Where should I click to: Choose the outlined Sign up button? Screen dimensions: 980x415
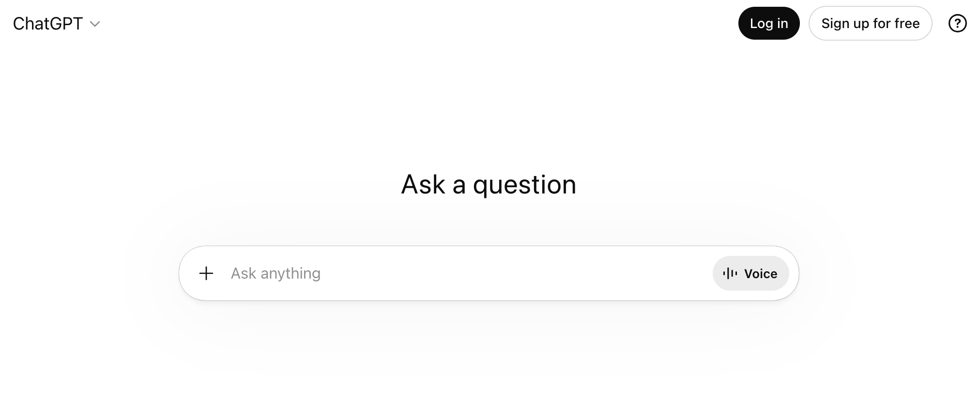tap(870, 23)
